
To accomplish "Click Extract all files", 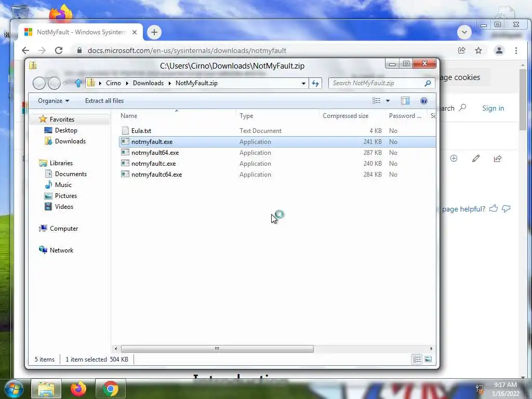I will tap(104, 101).
